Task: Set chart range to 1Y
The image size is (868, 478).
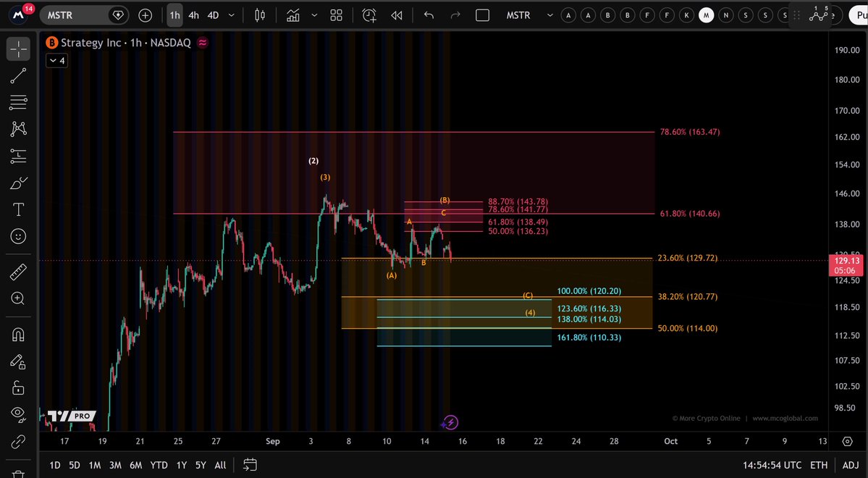Action: click(x=182, y=465)
